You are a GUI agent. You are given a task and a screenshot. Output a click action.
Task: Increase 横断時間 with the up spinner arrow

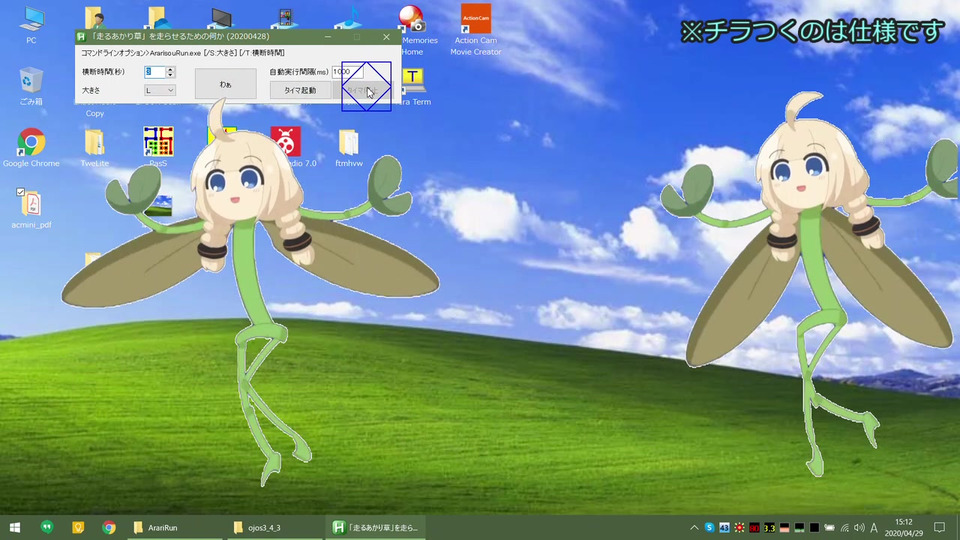(171, 69)
